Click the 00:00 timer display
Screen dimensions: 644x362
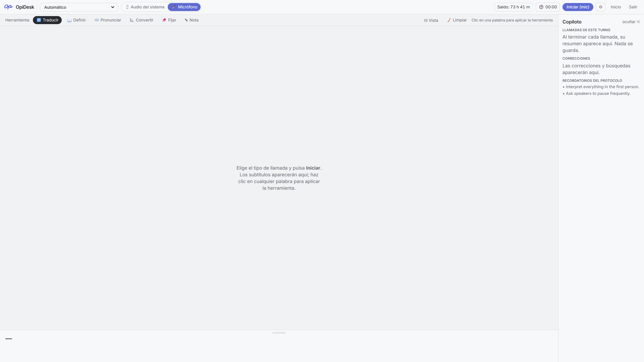click(548, 7)
